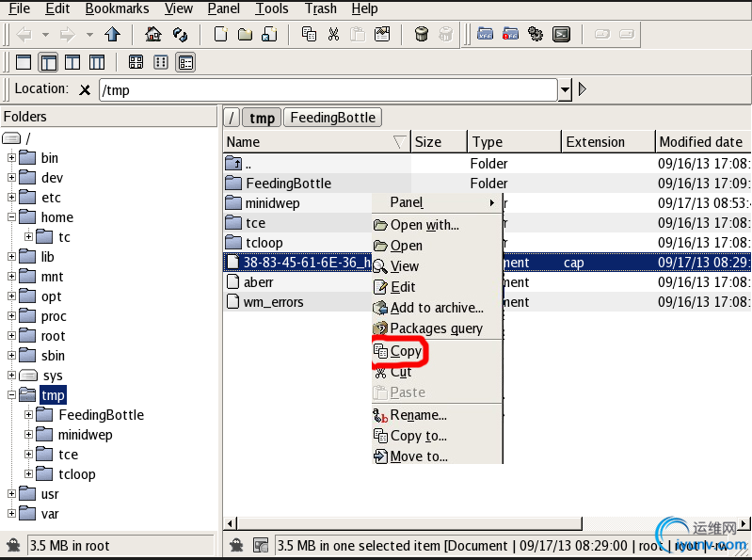Viewport: 752px width, 560px height.
Task: Open the Tools menu
Action: coord(271,8)
